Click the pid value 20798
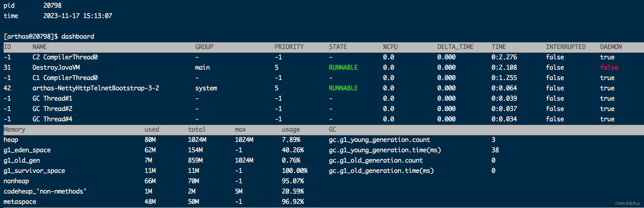Screen dimensions: 644x208 tap(52, 5)
